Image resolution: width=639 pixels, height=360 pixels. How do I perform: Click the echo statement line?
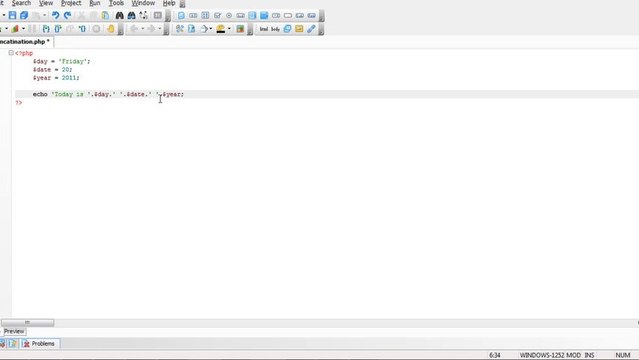coord(108,94)
